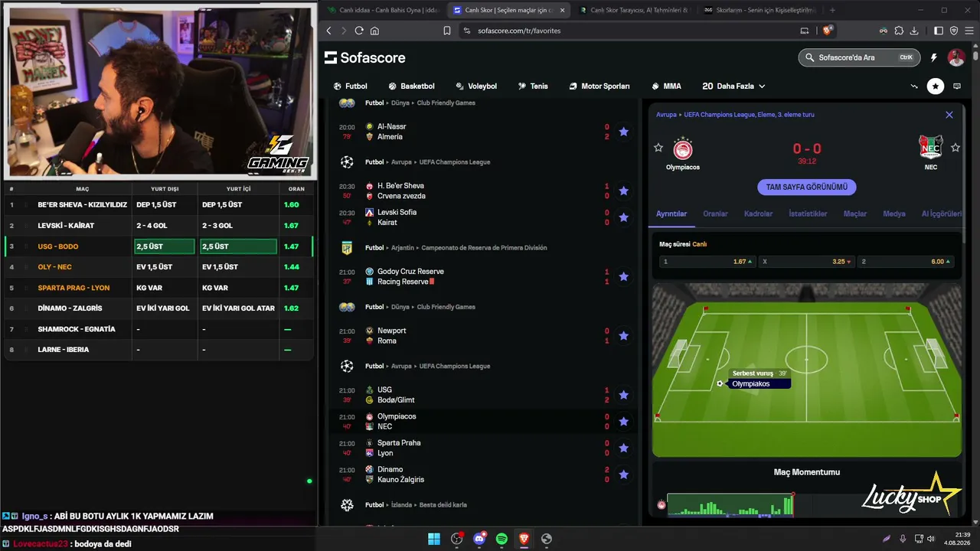Open Spotify from the taskbar
This screenshot has width=980, height=551.
point(501,539)
